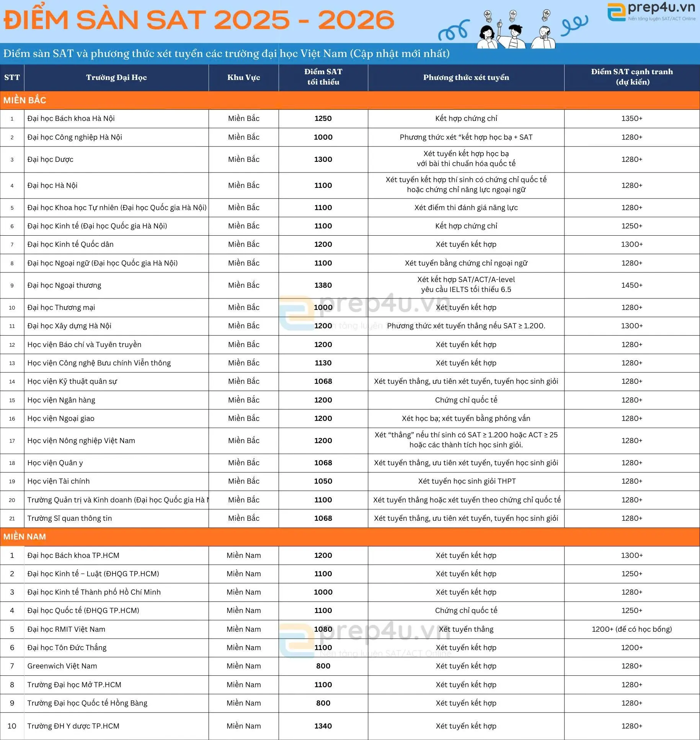Click the Khu Vực column header
Screen dimensions: 700x740
click(x=243, y=77)
